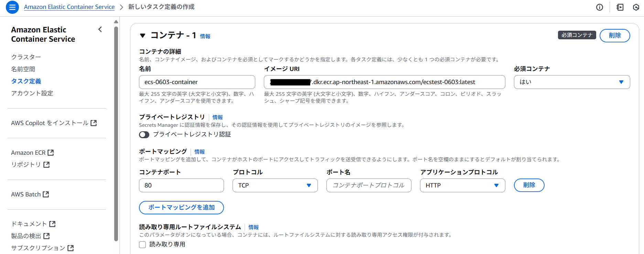Image resolution: width=644 pixels, height=254 pixels.
Task: Open 製品の検出 sidebar link
Action: pos(26,236)
